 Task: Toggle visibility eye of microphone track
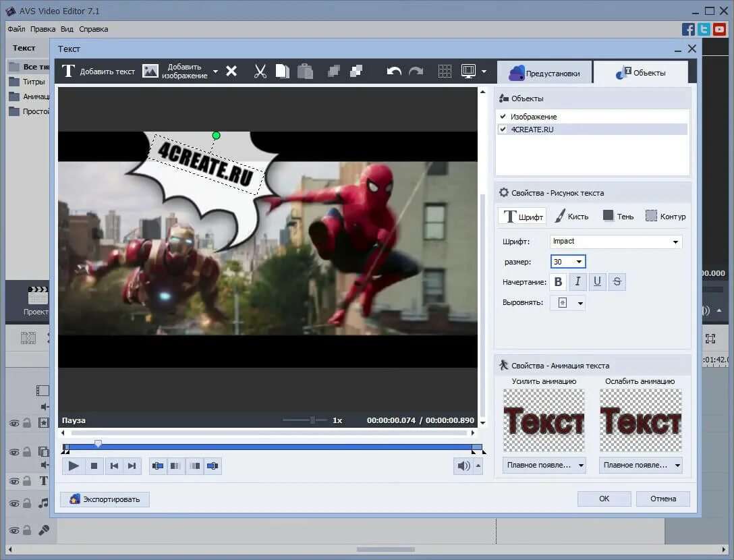(x=14, y=530)
